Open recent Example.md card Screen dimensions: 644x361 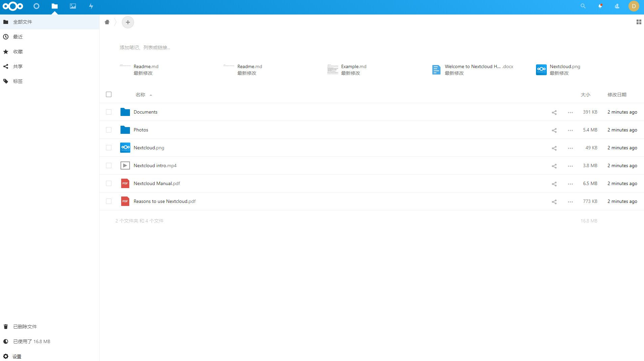coord(348,70)
